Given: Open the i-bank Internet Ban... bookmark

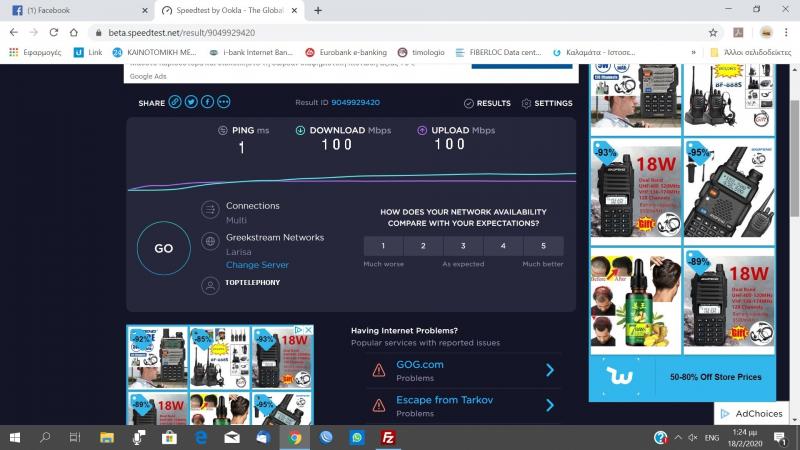Looking at the screenshot, I should pos(251,52).
